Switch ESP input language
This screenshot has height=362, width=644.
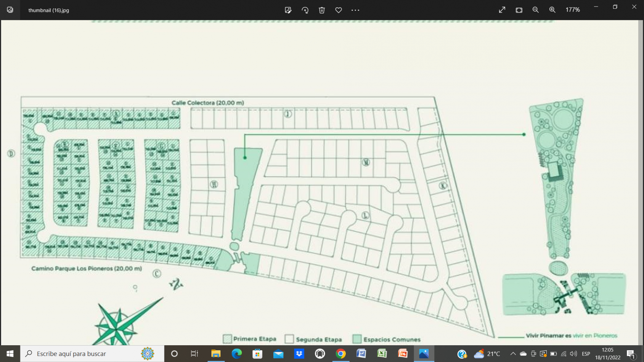(586, 354)
